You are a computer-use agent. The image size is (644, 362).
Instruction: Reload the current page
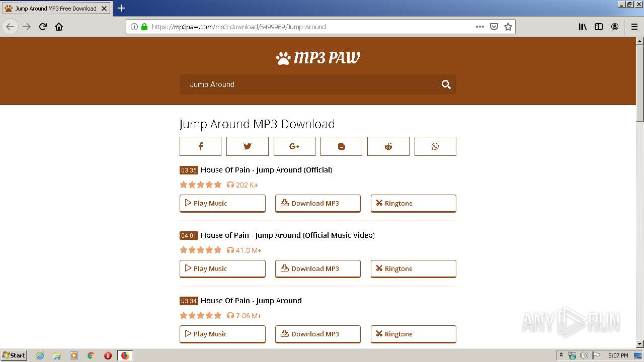43,27
